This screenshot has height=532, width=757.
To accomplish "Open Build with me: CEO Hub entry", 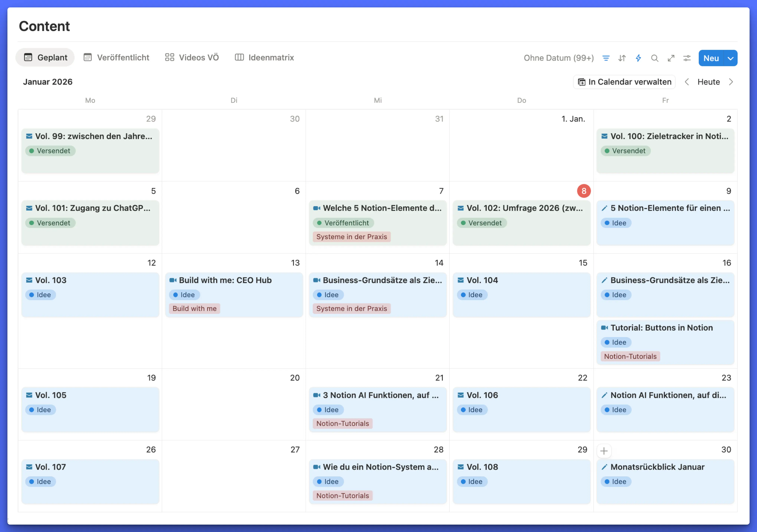I will click(225, 280).
